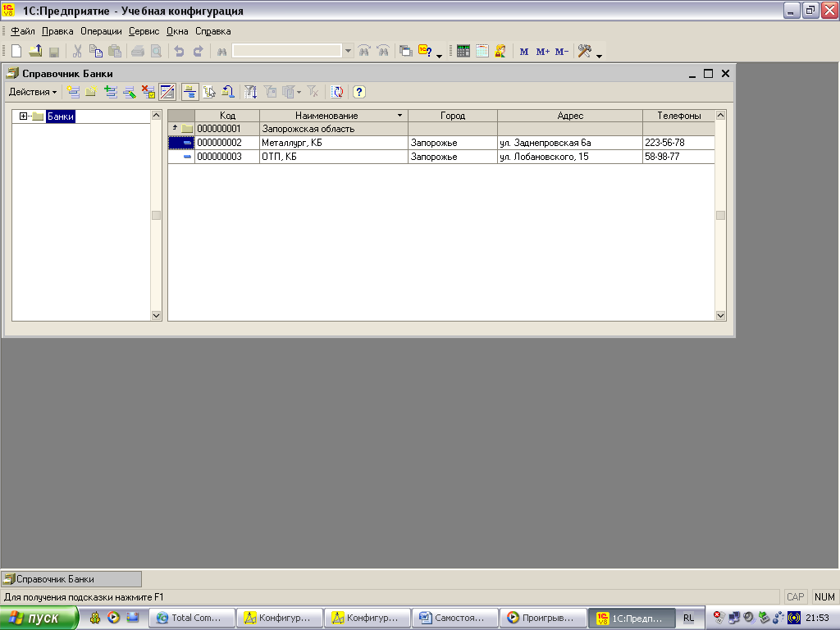
Task: Click in the toolbar search input field
Action: 287,52
